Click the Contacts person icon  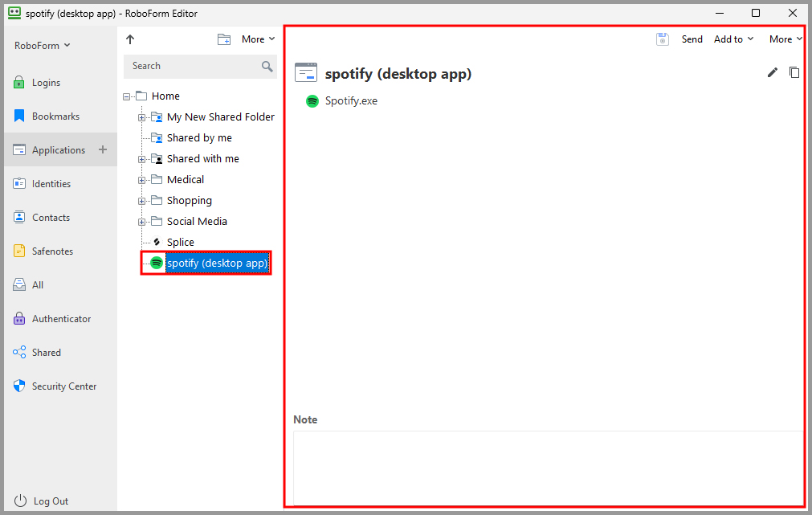19,217
